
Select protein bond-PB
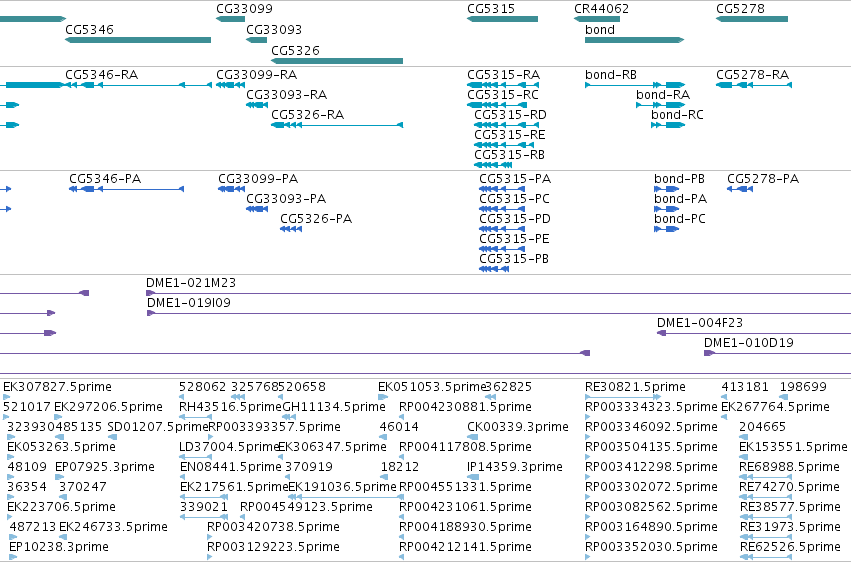pos(666,189)
